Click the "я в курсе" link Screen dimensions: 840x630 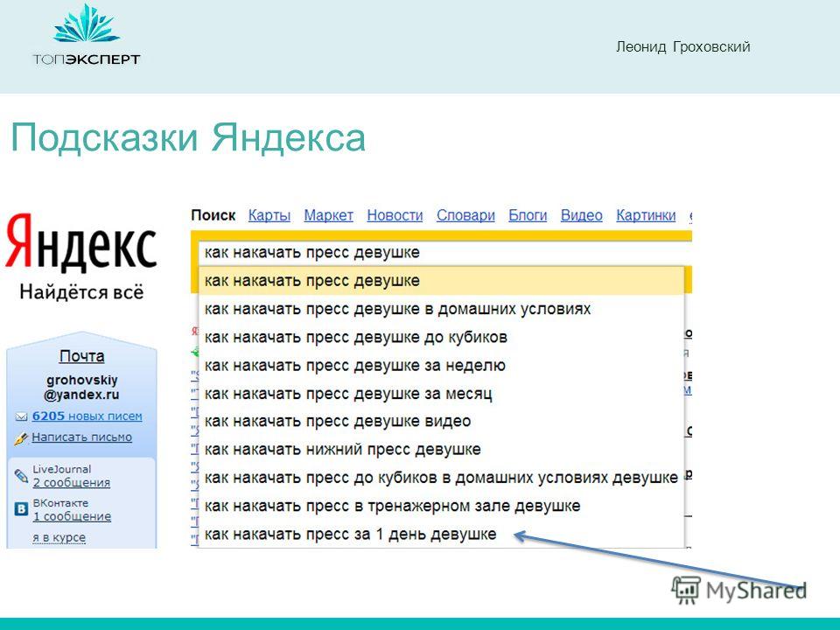tap(59, 537)
